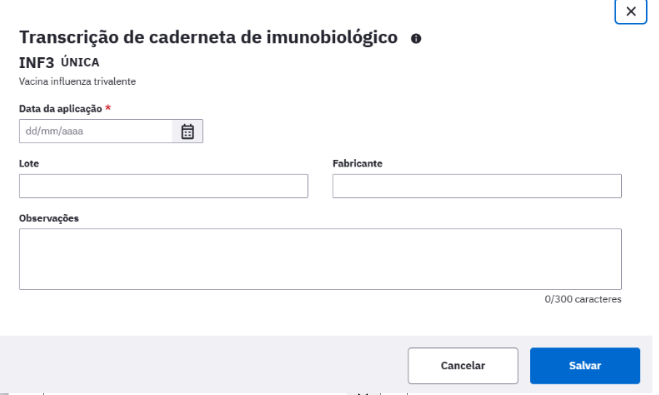The width and height of the screenshot is (659, 395).
Task: Click the Cancelar button
Action: pyautogui.click(x=463, y=366)
